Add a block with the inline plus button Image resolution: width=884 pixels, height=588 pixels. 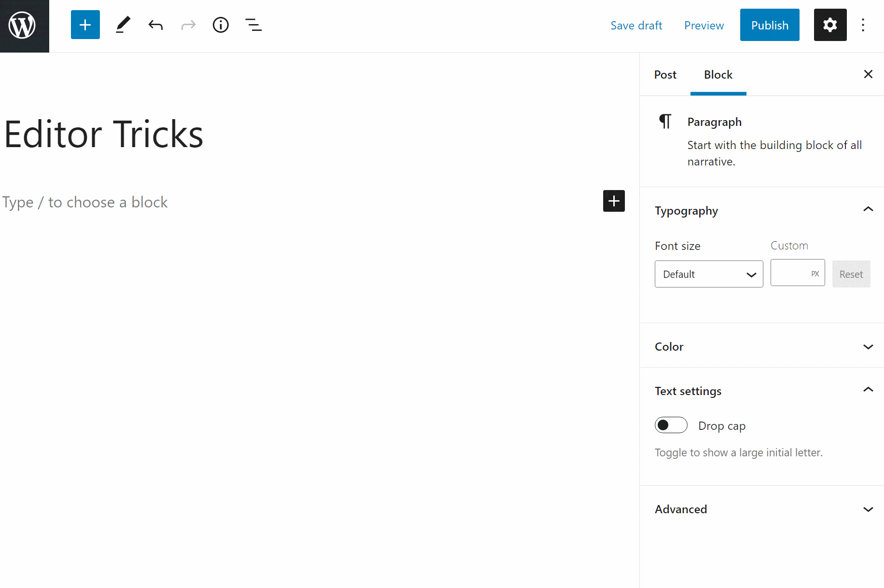[613, 201]
